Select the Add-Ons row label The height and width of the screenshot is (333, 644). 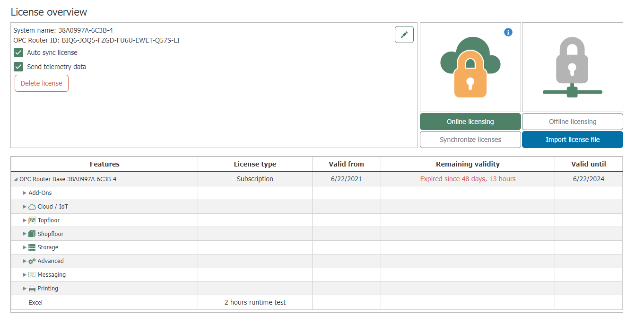click(x=40, y=193)
